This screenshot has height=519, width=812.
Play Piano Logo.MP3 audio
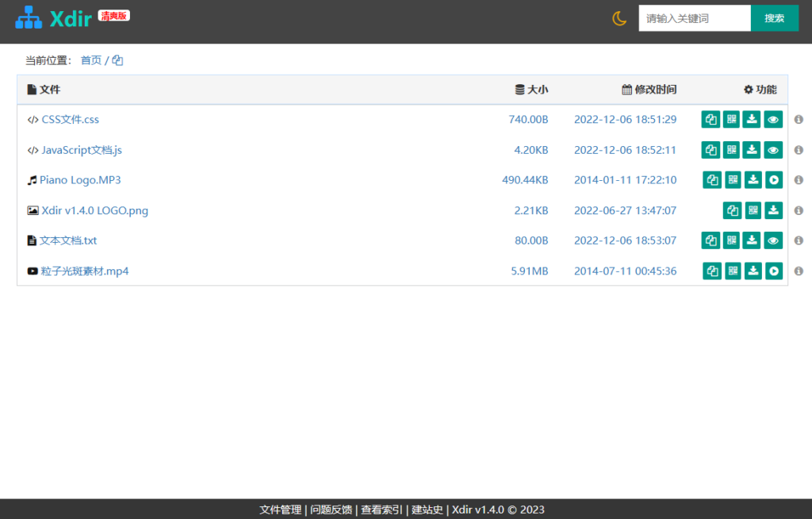pos(774,180)
